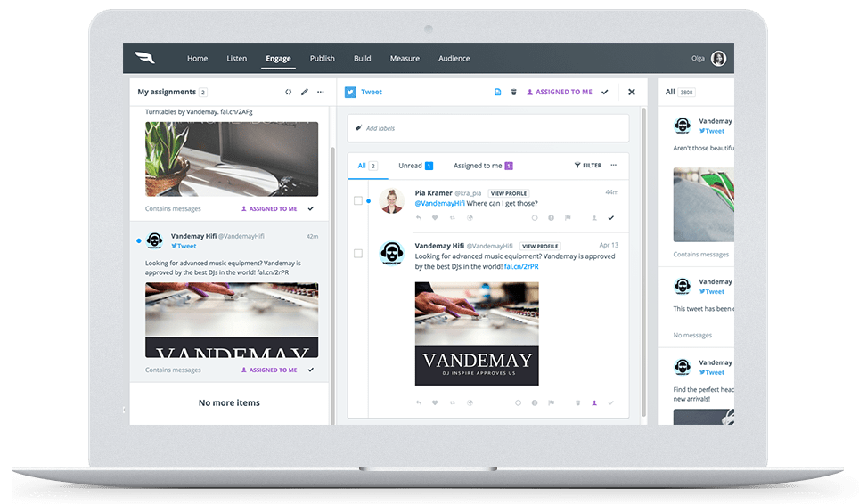This screenshot has width=859, height=504.
Task: Open more options for the My assignments column
Action: (321, 92)
